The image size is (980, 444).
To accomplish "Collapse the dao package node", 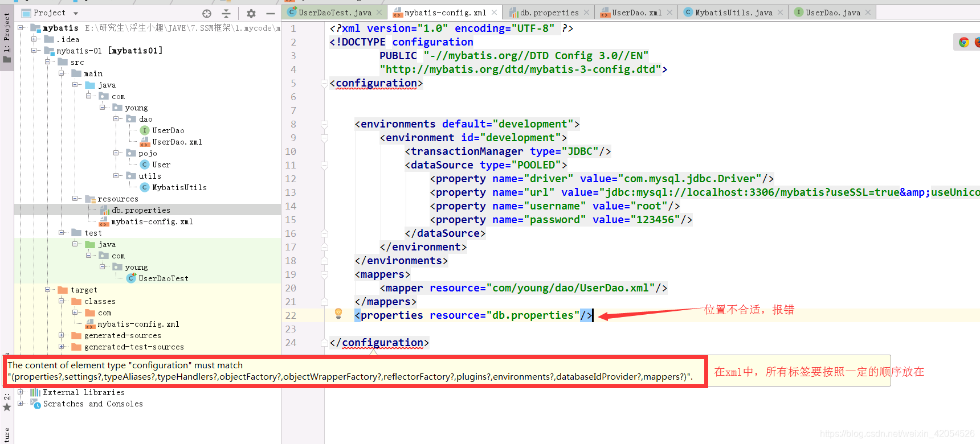I will [116, 119].
